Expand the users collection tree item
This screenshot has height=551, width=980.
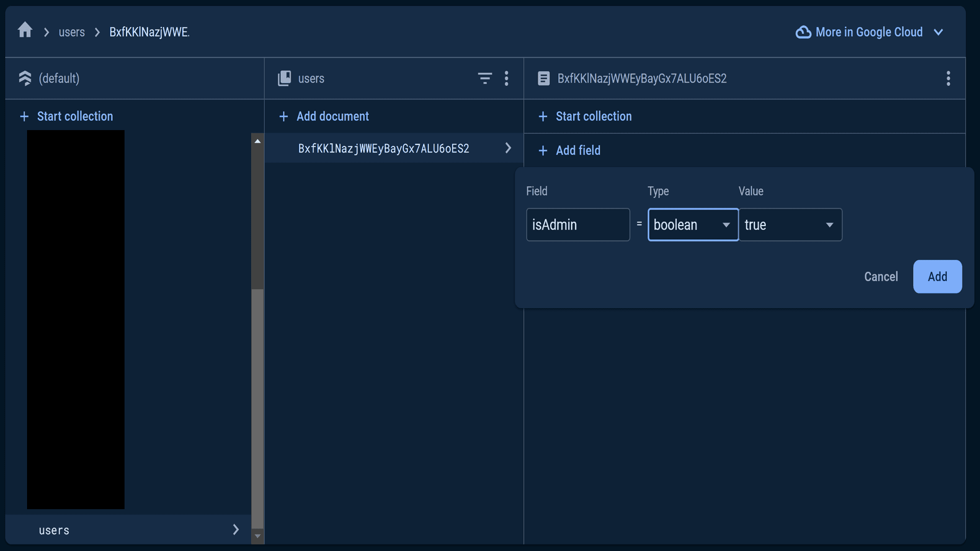coord(236,530)
